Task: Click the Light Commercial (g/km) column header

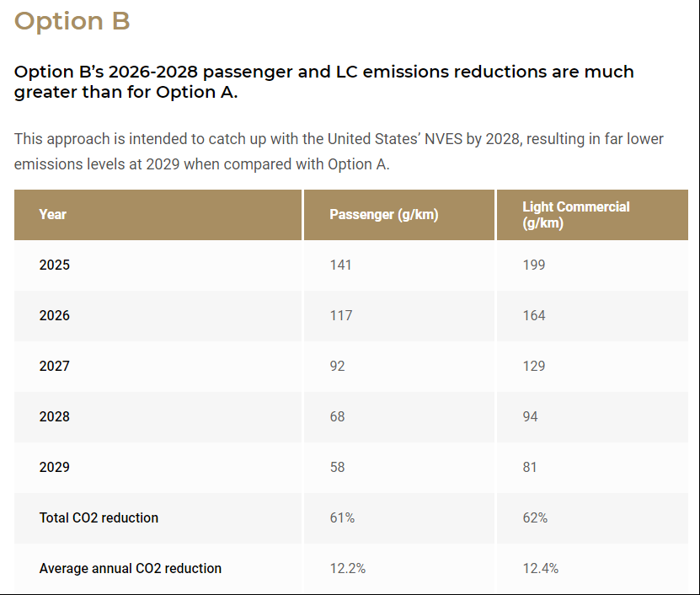Action: point(575,215)
